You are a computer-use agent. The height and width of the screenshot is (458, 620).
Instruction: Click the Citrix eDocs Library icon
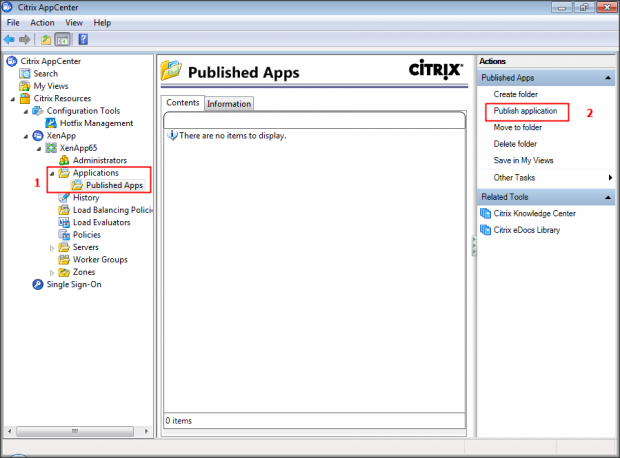pyautogui.click(x=486, y=230)
